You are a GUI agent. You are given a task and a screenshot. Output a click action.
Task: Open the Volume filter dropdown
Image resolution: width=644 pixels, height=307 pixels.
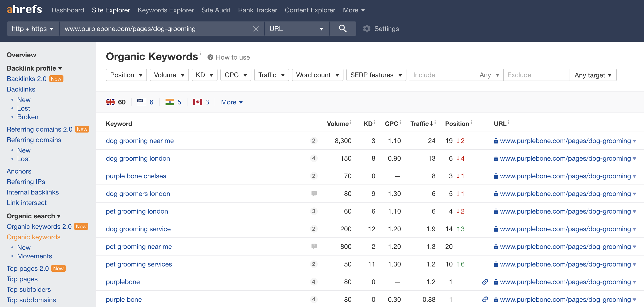click(169, 75)
